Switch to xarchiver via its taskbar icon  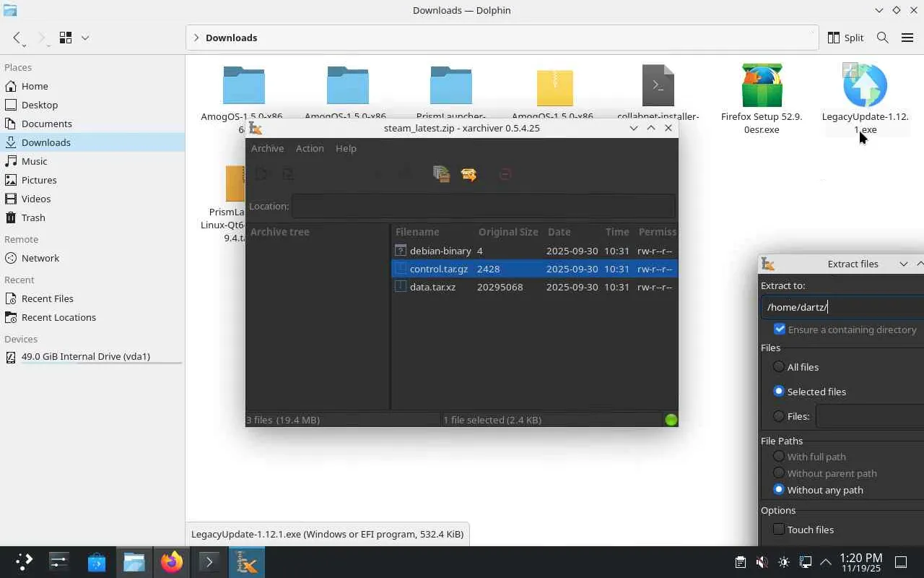247,561
